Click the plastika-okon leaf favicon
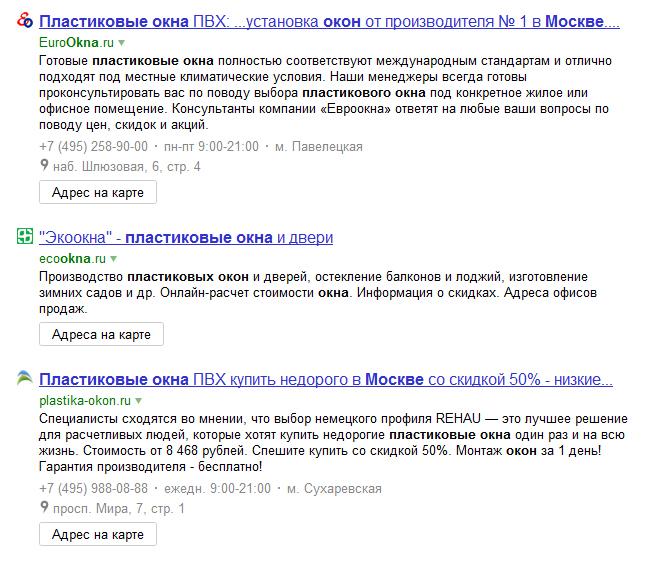649x561 pixels. pyautogui.click(x=24, y=378)
